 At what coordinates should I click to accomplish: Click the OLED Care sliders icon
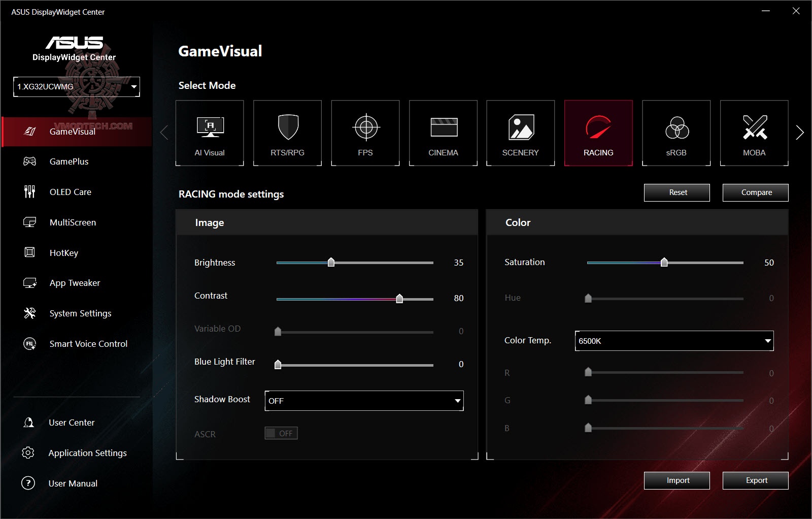(30, 191)
